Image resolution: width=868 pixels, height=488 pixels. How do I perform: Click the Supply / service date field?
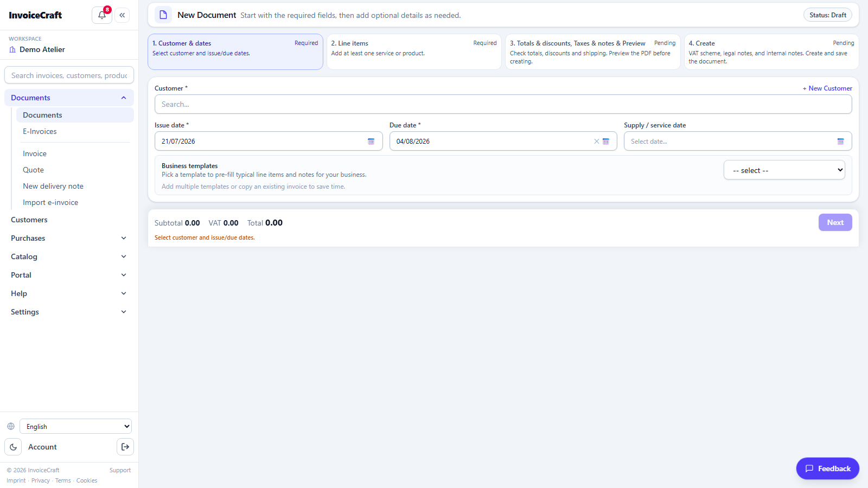(x=738, y=141)
